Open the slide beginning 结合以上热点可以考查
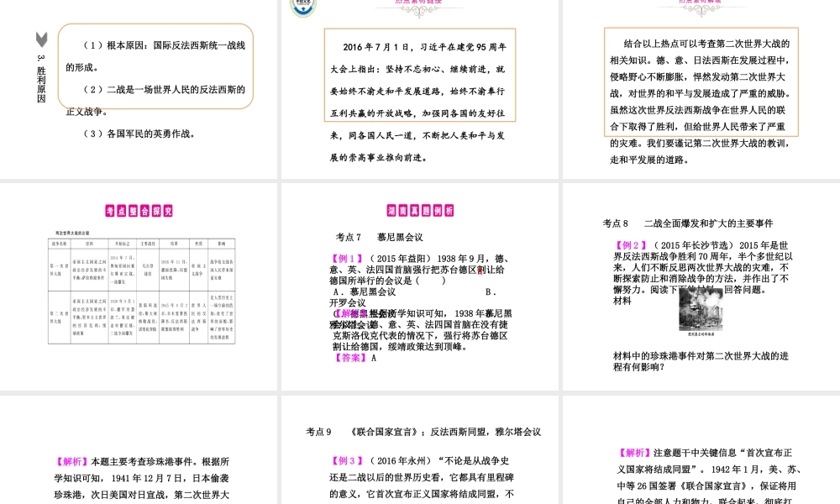840x504 pixels. click(701, 88)
